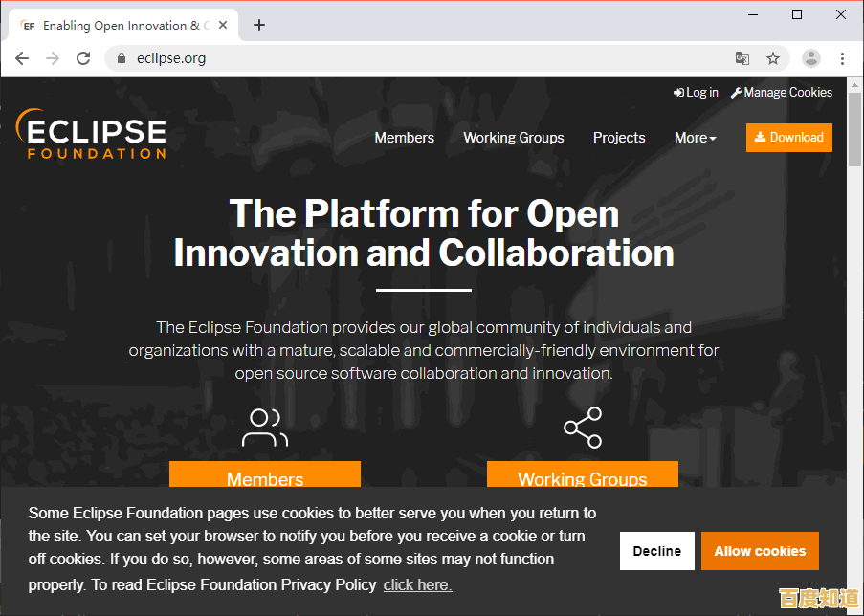The width and height of the screenshot is (864, 616).
Task: Click the translate page icon
Action: [x=742, y=58]
